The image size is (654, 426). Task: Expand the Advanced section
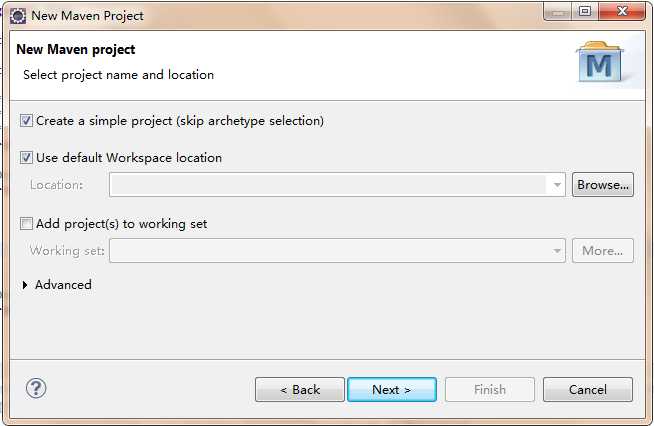26,285
